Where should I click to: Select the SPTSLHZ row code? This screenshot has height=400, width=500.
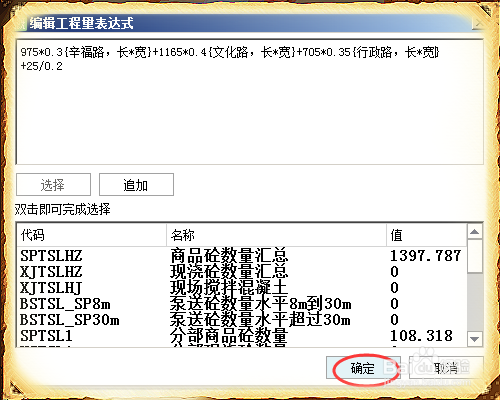tap(51, 256)
